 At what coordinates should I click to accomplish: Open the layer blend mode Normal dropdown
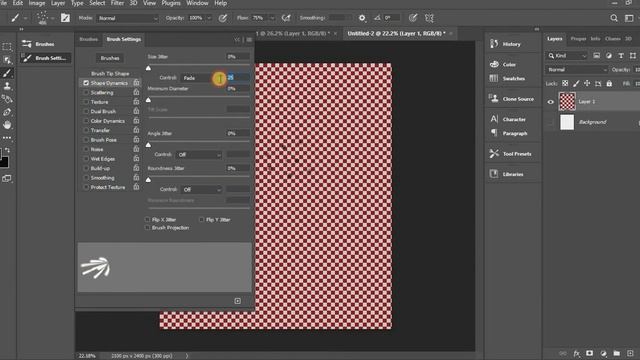tap(577, 70)
